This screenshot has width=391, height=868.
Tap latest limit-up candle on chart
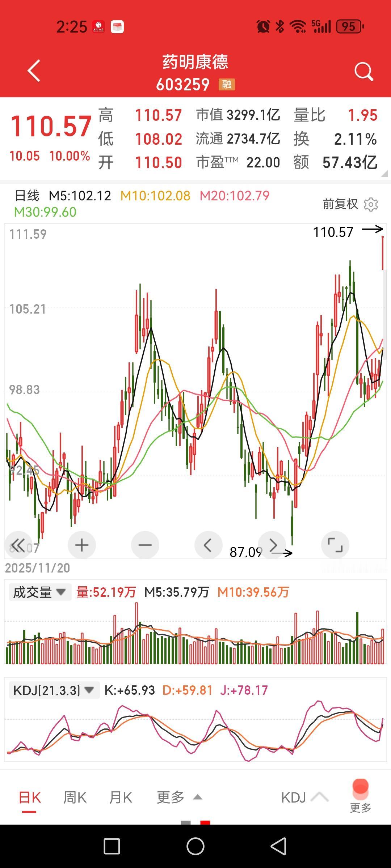coord(383,253)
